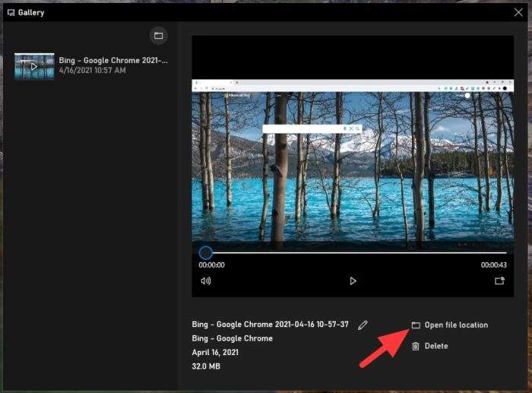Open the video in fullscreen mode
Viewport: 532px width, 393px height.
(x=499, y=280)
